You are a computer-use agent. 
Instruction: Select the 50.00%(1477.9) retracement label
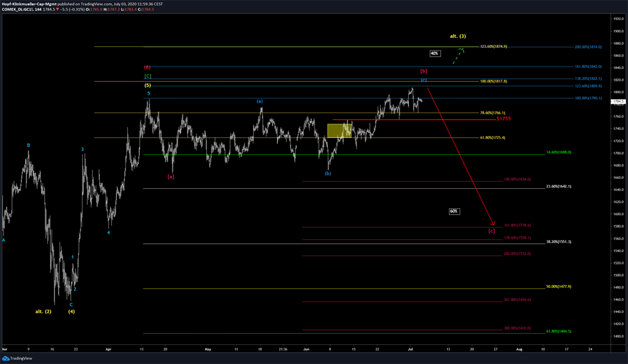pos(559,287)
